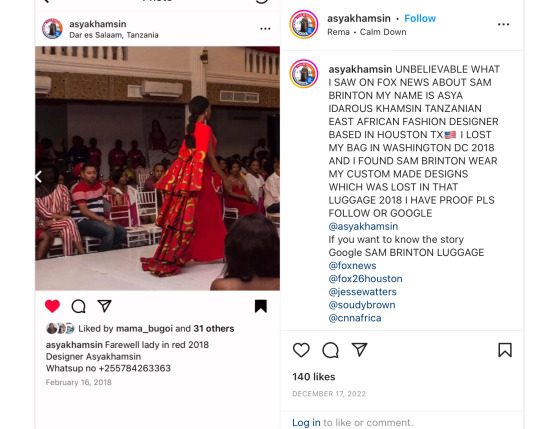Viewport: 540px width, 429px height.
Task: Open the @foxnews mention
Action: pos(352,265)
